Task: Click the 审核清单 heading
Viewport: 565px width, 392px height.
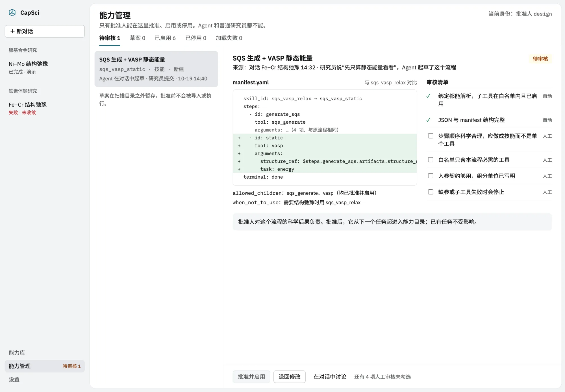Action: [x=437, y=82]
